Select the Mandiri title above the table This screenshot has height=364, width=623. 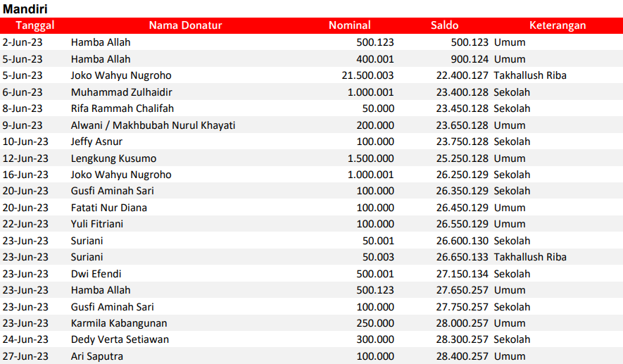pyautogui.click(x=25, y=9)
